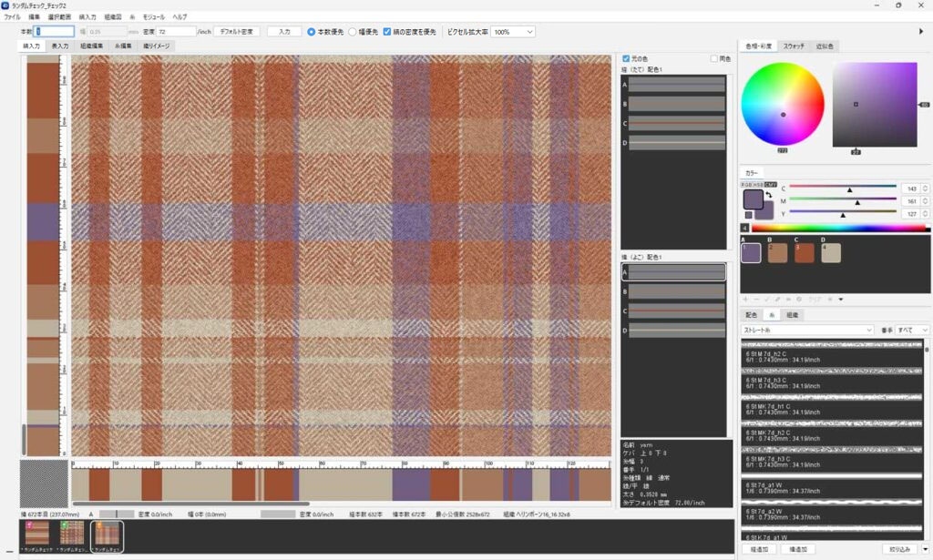Open the ピクセル拡大率 100% dropdown
Viewport: 933px width, 560px height.
coord(513,31)
